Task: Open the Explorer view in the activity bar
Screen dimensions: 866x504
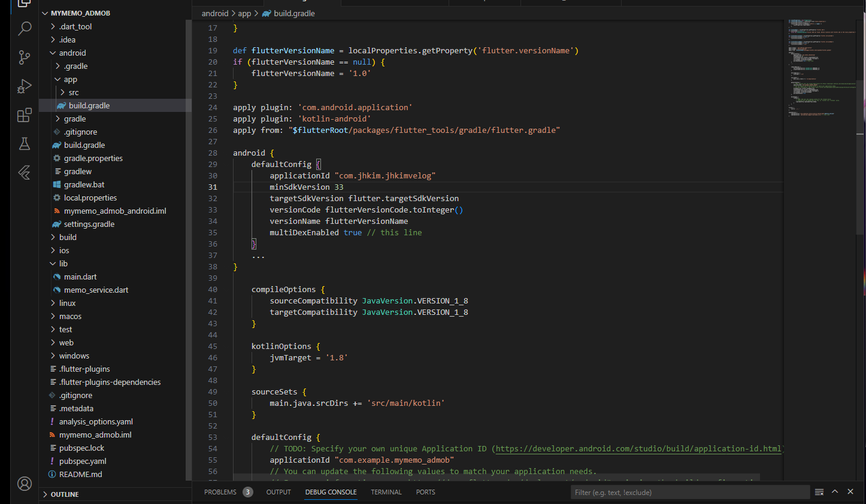Action: [24, 4]
